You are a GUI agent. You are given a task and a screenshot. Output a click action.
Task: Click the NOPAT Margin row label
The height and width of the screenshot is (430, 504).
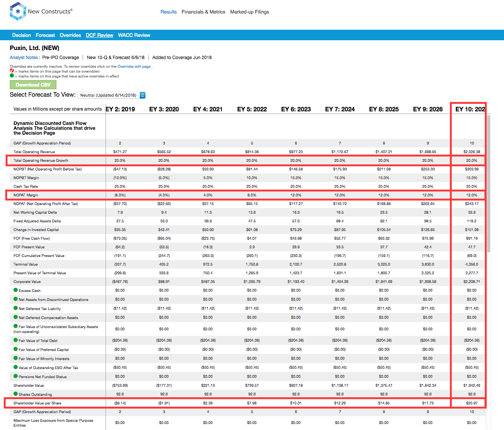(26, 195)
